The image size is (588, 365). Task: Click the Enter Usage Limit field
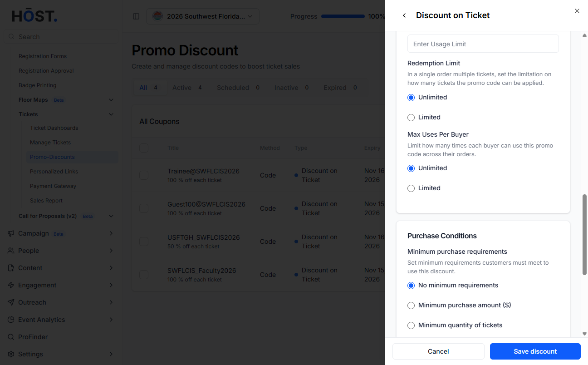pyautogui.click(x=483, y=44)
